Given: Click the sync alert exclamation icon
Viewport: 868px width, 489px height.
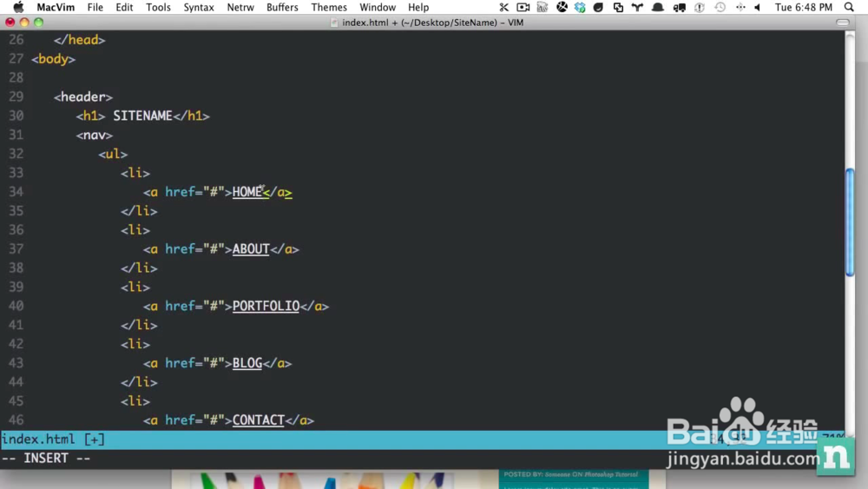Looking at the screenshot, I should click(x=700, y=7).
